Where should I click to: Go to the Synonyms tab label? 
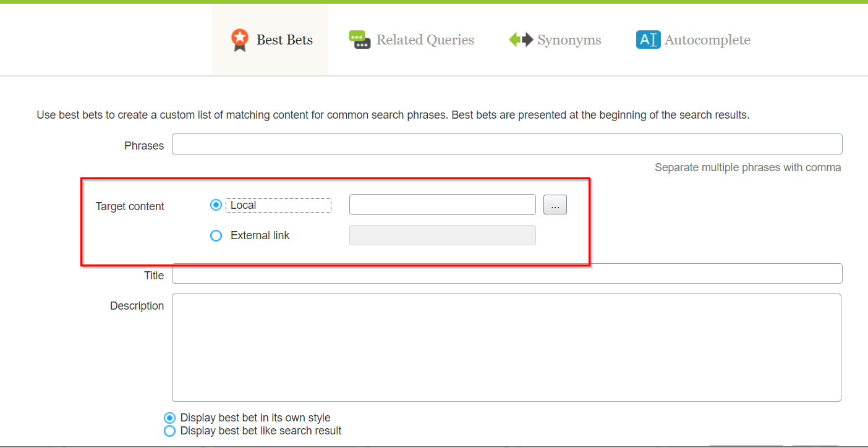(x=569, y=40)
